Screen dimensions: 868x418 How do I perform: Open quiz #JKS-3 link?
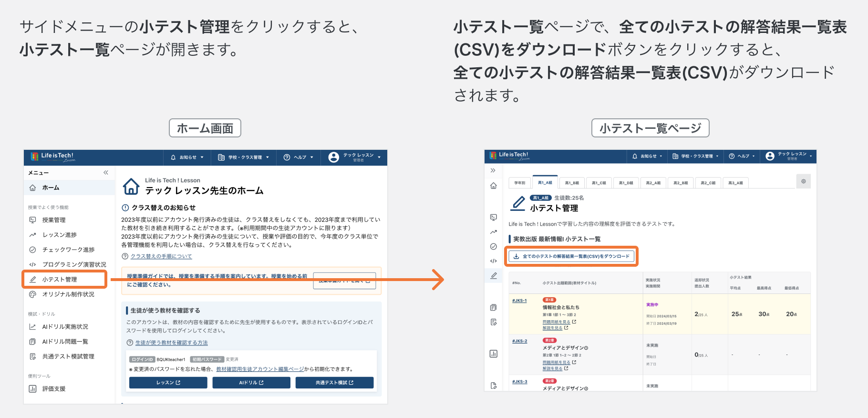click(519, 382)
